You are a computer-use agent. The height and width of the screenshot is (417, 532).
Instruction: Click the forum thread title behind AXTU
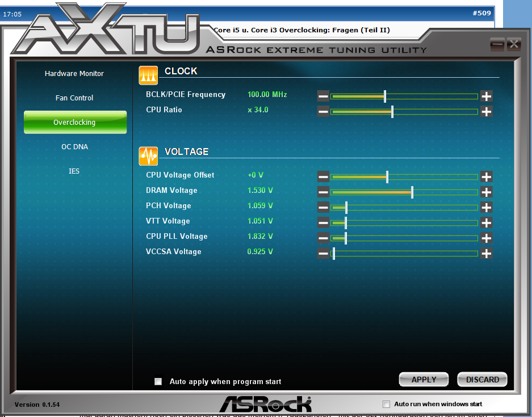pyautogui.click(x=301, y=30)
